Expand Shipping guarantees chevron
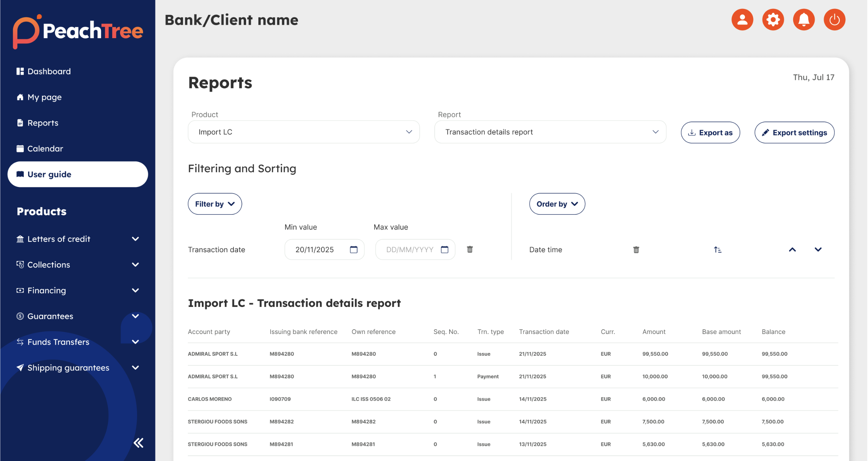 point(136,367)
